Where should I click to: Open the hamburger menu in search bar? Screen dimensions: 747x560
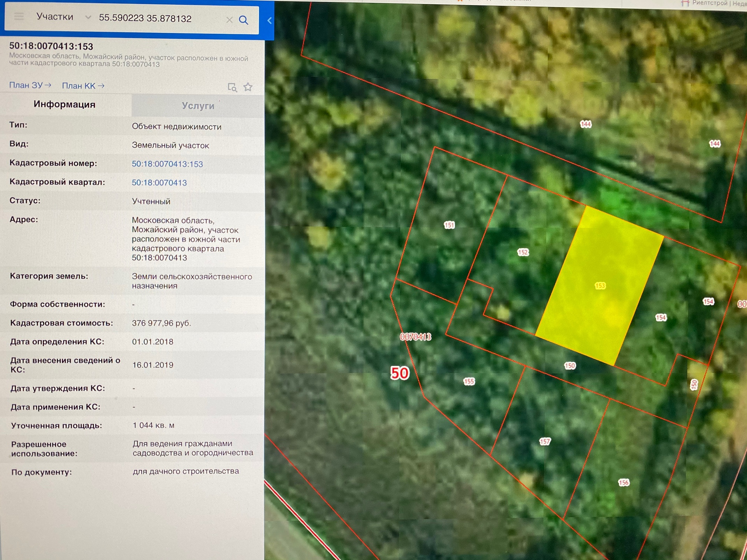(x=19, y=17)
